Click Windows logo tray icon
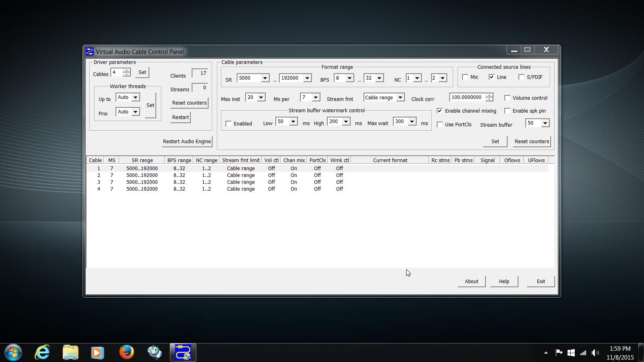Image resolution: width=644 pixels, height=362 pixels. pos(571,353)
